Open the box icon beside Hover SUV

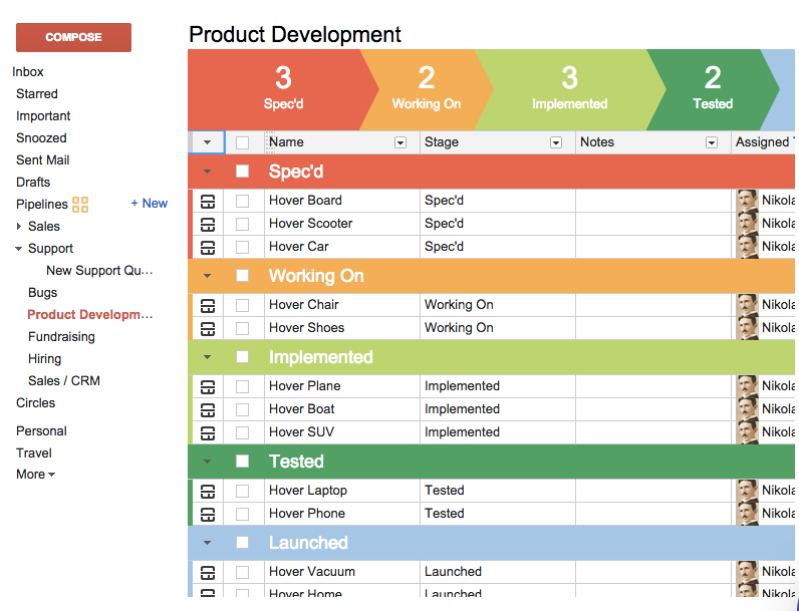click(208, 433)
